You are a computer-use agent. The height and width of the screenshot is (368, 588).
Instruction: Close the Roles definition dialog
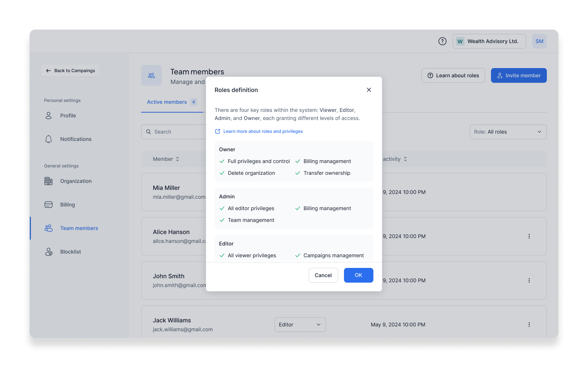(x=369, y=90)
